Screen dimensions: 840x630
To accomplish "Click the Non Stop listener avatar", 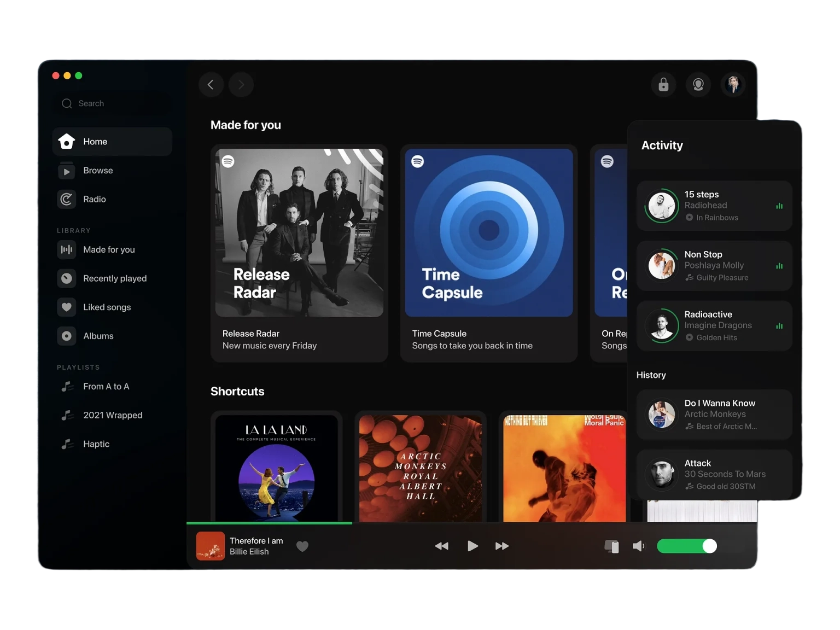I will 662,266.
